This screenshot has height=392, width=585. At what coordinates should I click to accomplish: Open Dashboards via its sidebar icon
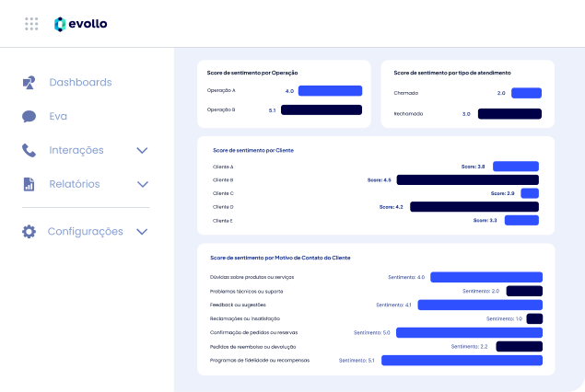tap(29, 83)
